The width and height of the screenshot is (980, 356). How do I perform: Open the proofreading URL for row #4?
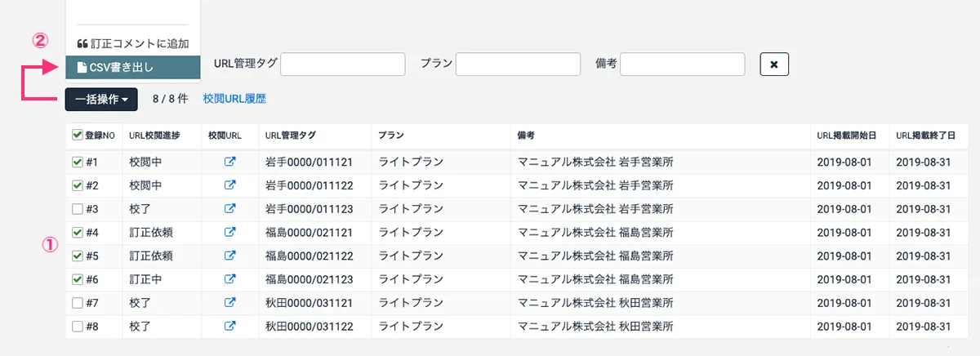(229, 233)
